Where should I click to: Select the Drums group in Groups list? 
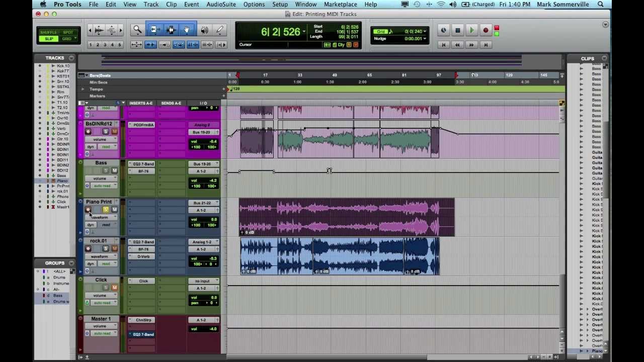pos(59,278)
